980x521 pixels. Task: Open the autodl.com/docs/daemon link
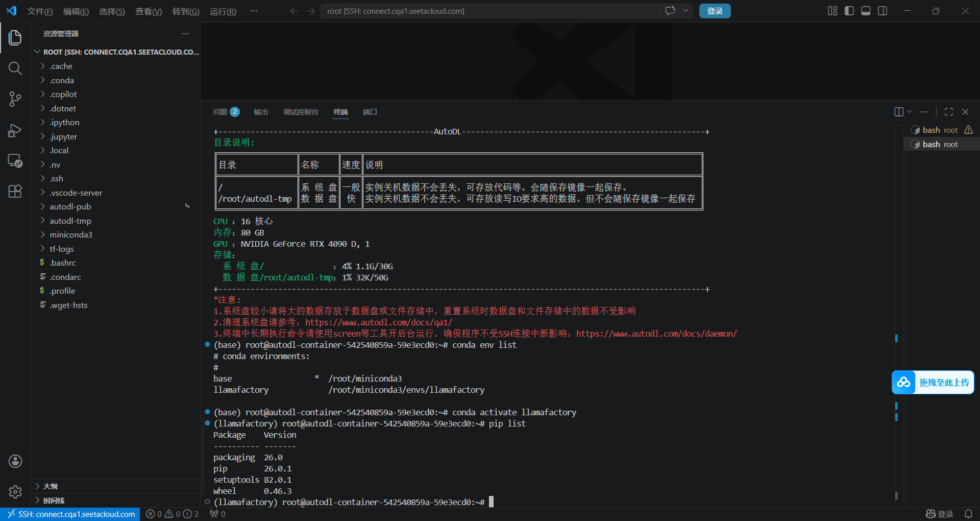(656, 334)
